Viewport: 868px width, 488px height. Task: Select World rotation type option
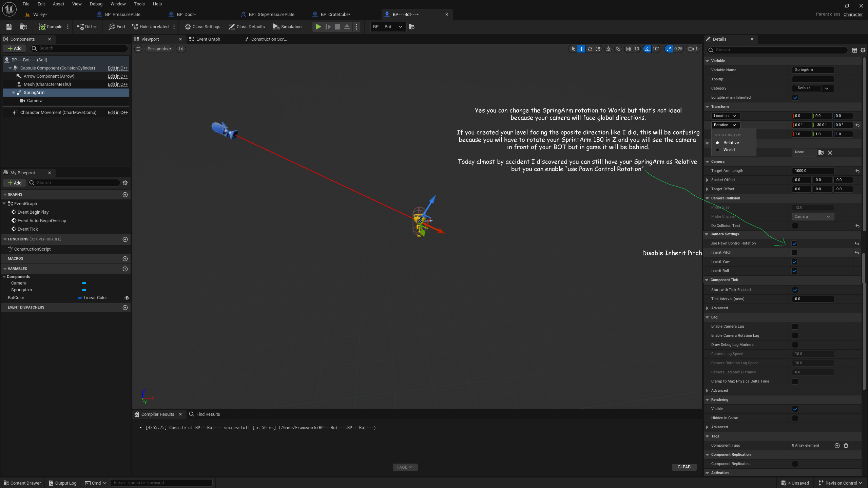click(729, 150)
